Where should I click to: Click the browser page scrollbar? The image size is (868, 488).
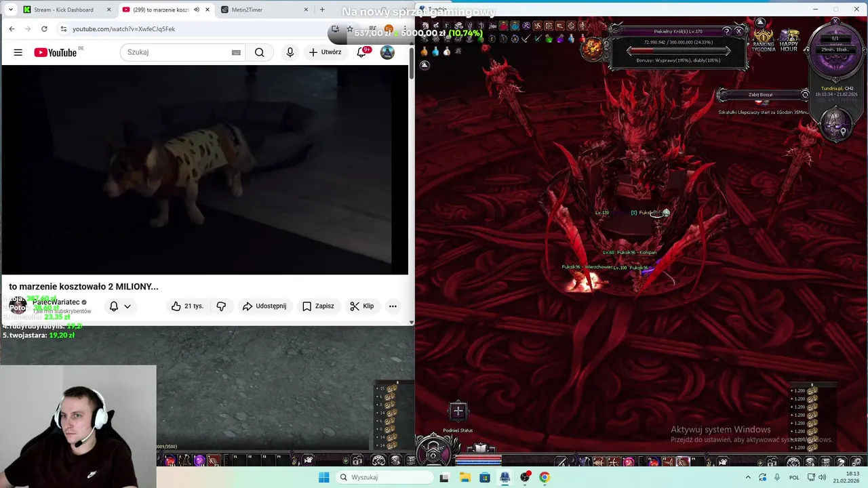(x=412, y=64)
